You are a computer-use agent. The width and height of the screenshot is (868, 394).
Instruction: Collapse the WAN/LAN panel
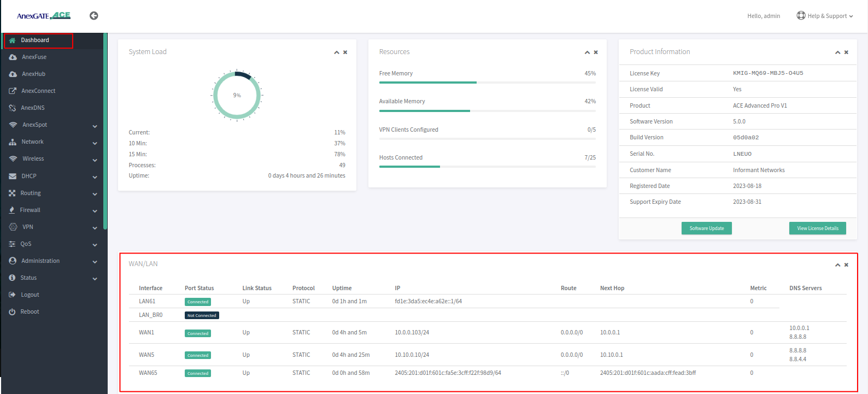pyautogui.click(x=837, y=265)
